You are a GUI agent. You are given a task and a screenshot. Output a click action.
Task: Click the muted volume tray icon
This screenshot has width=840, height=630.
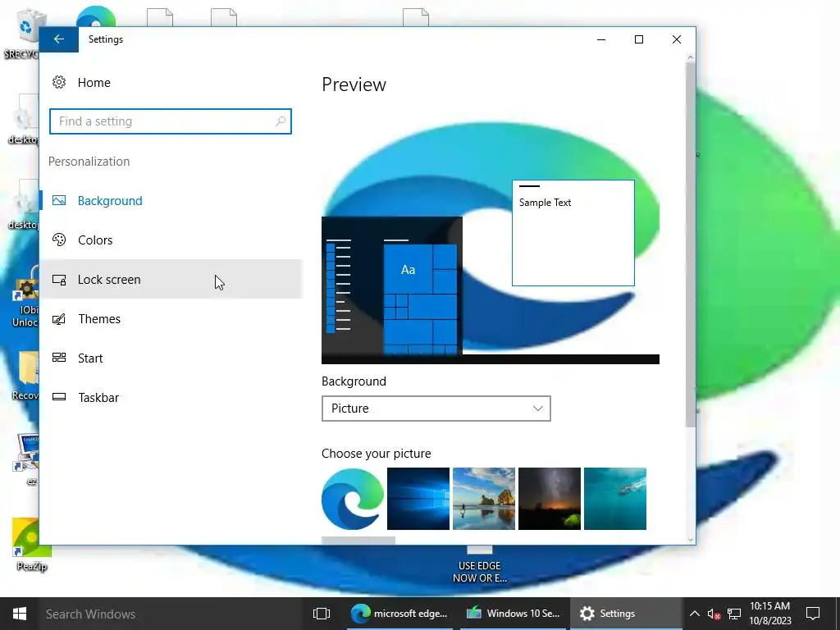point(714,614)
